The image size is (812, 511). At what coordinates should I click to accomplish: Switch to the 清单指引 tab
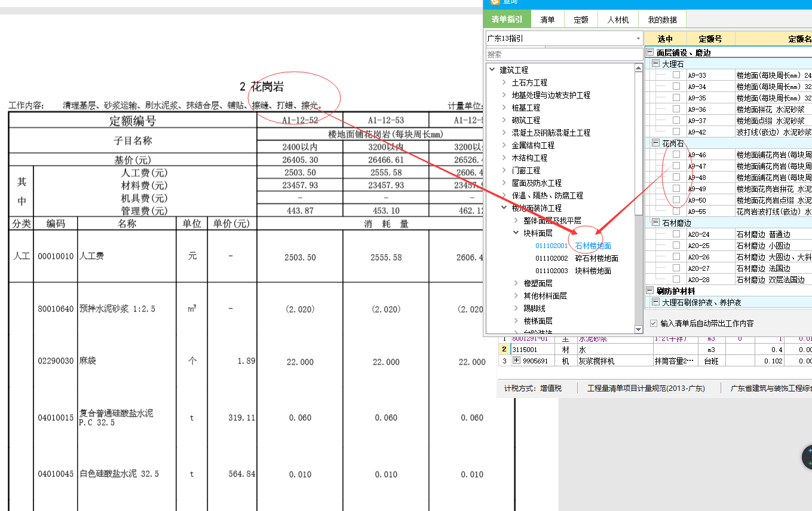point(507,20)
